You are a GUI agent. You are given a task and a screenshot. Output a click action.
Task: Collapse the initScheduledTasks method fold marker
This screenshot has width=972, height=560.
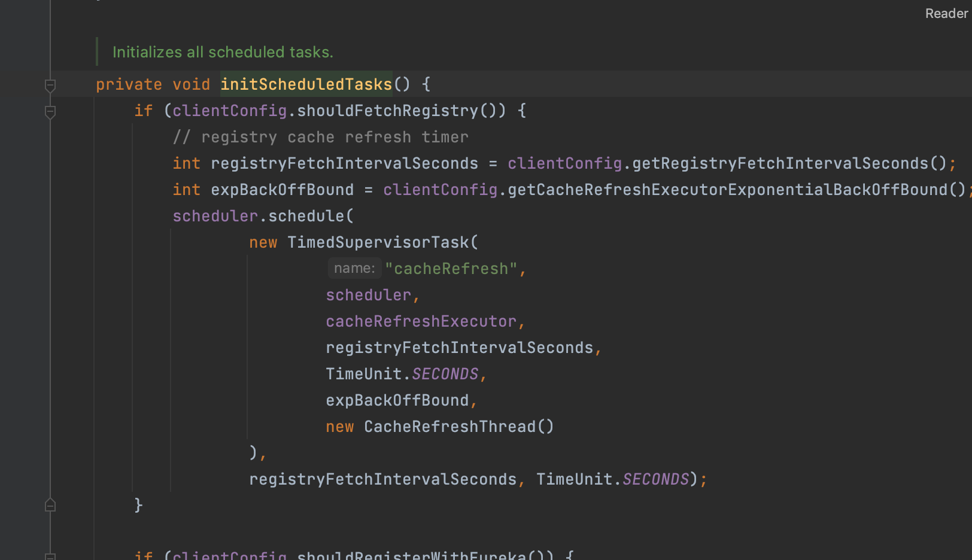coord(50,86)
